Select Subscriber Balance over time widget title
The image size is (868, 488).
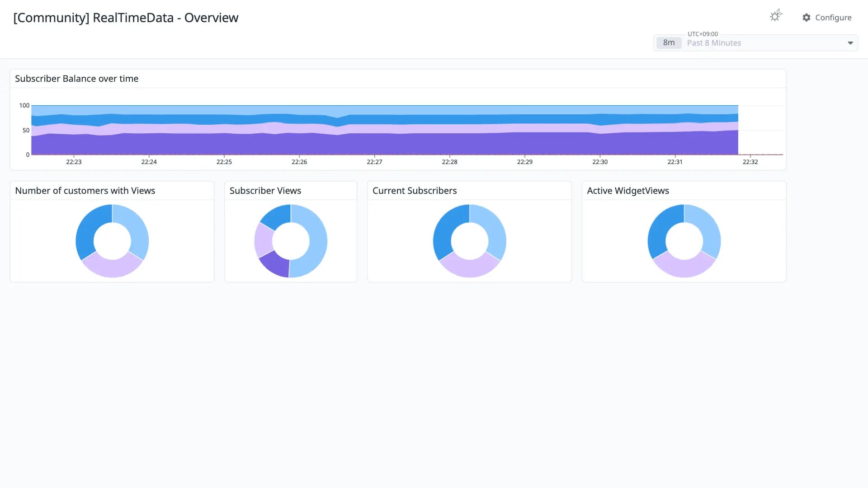pyautogui.click(x=76, y=79)
